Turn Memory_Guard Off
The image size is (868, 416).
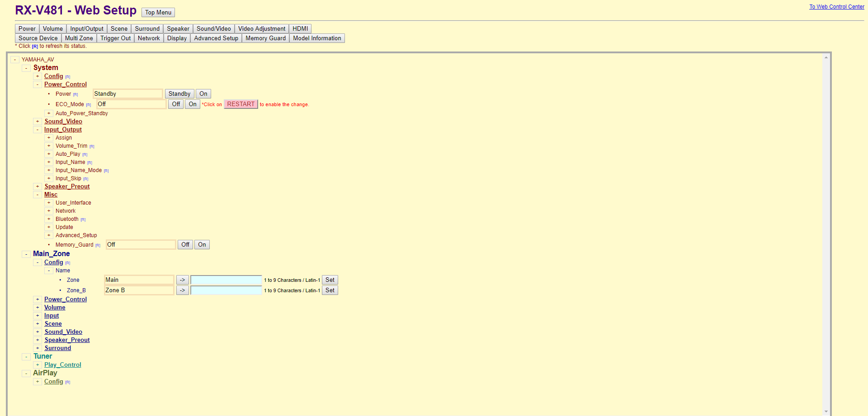(185, 245)
